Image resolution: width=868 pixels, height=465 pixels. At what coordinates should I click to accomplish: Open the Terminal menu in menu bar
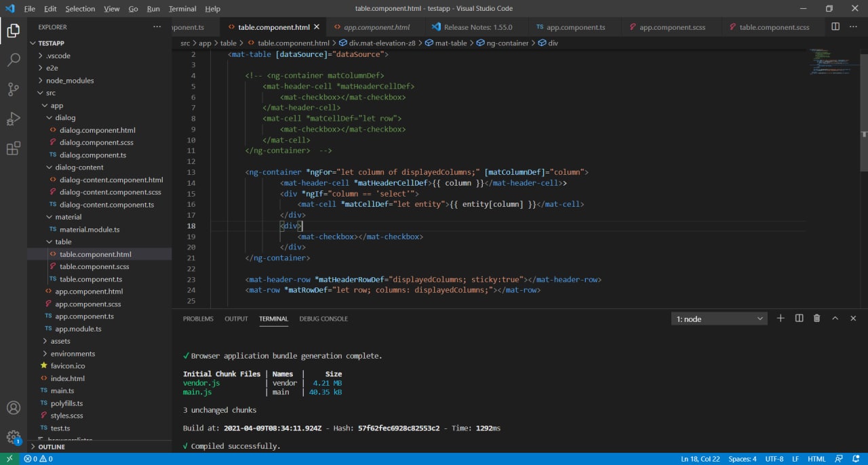click(182, 9)
